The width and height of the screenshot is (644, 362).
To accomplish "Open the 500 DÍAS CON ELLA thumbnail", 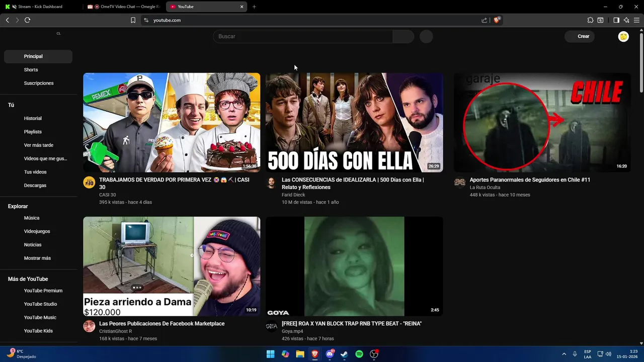I will click(354, 123).
